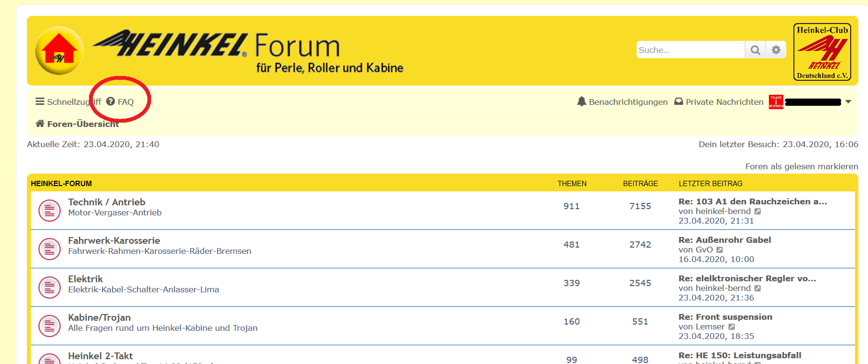Open post Re: Front suspension
Screen dimensions: 868x364
[726, 317]
